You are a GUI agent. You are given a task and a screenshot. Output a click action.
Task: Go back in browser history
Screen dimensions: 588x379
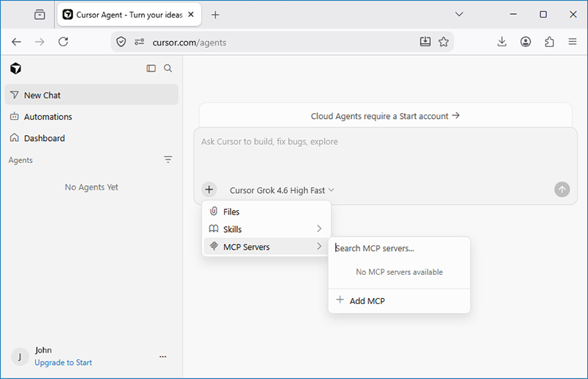click(16, 42)
